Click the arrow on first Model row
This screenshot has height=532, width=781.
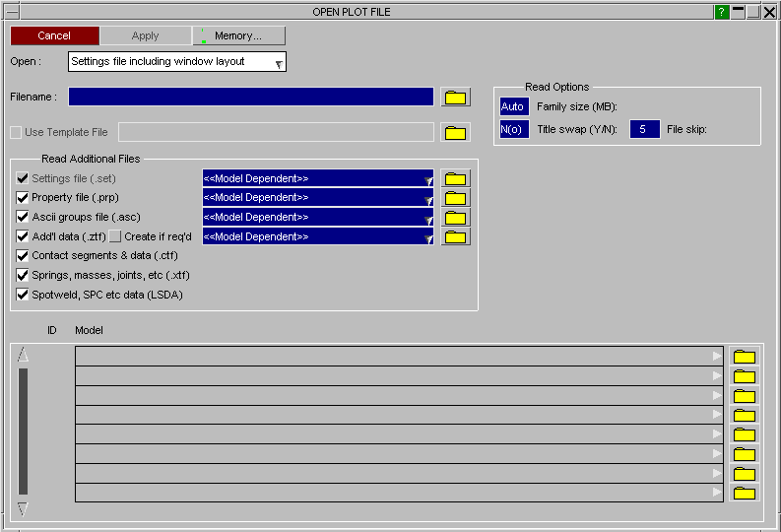tap(717, 356)
